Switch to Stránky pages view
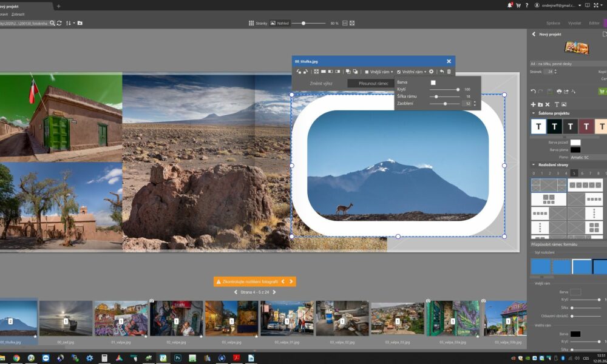The image size is (607, 364). pos(258,23)
